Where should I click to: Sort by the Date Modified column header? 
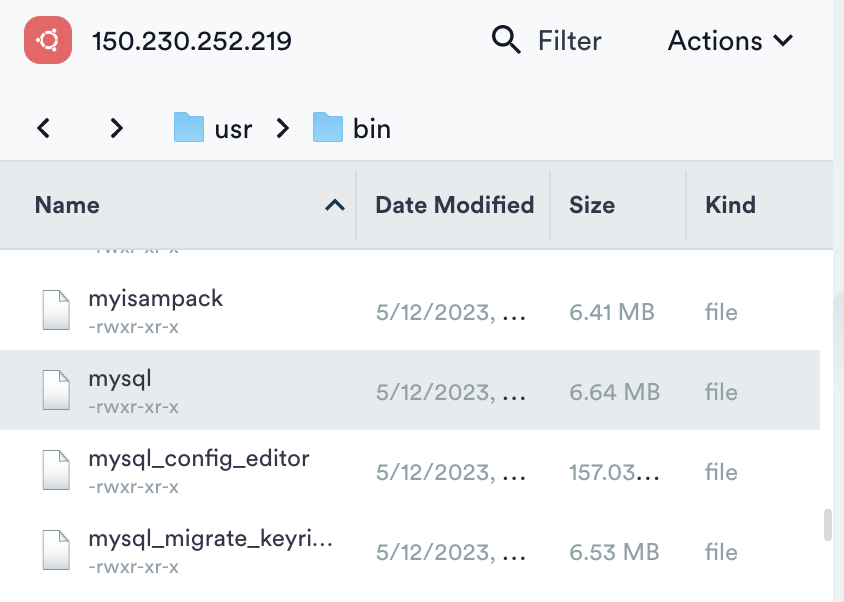[x=453, y=205]
